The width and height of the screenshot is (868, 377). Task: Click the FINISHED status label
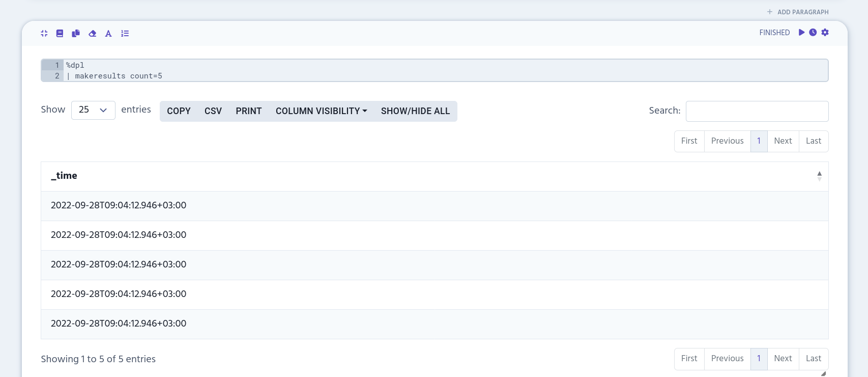click(x=774, y=33)
